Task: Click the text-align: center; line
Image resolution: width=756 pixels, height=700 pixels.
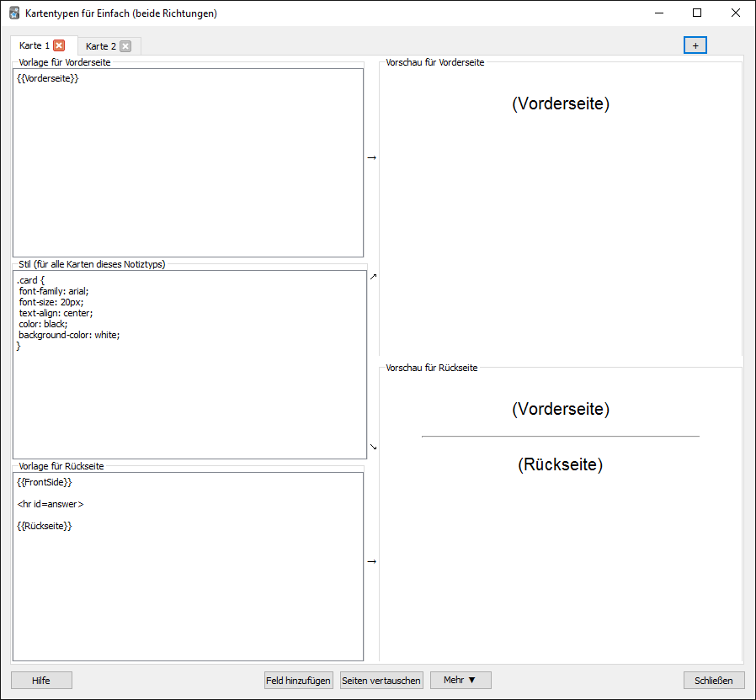Action: tap(56, 313)
